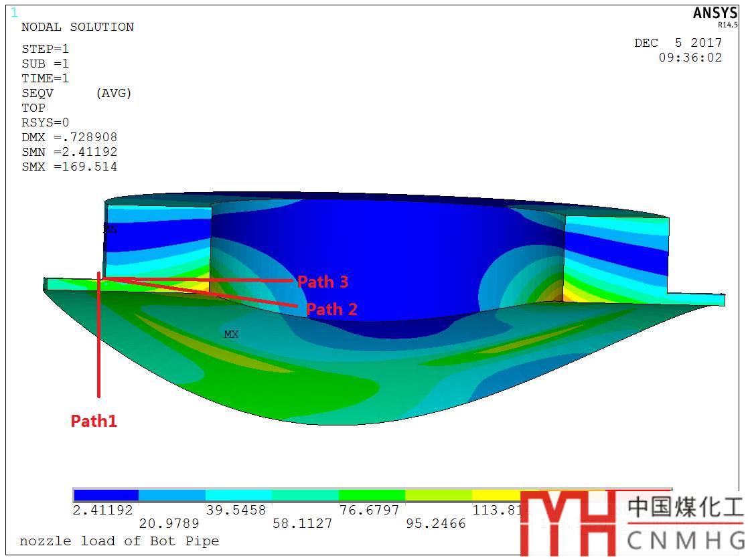Click the SMN =2.41192 value text

(69, 152)
